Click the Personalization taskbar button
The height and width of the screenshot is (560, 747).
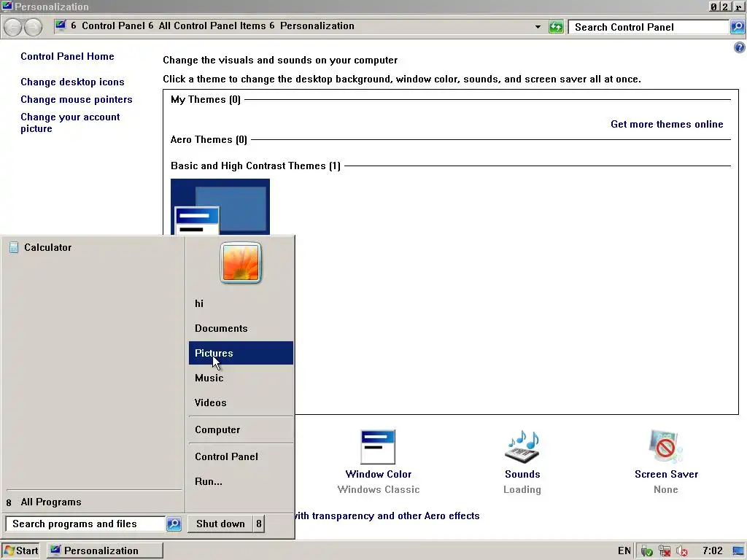click(105, 551)
